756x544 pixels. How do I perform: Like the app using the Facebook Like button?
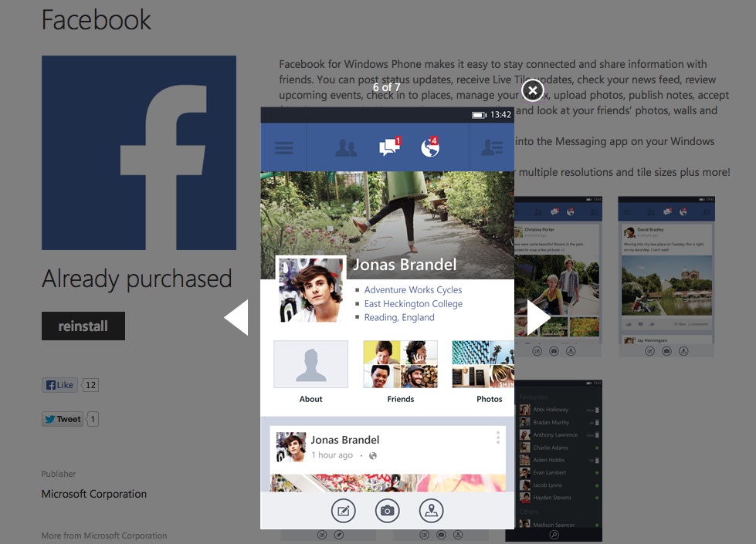(59, 384)
